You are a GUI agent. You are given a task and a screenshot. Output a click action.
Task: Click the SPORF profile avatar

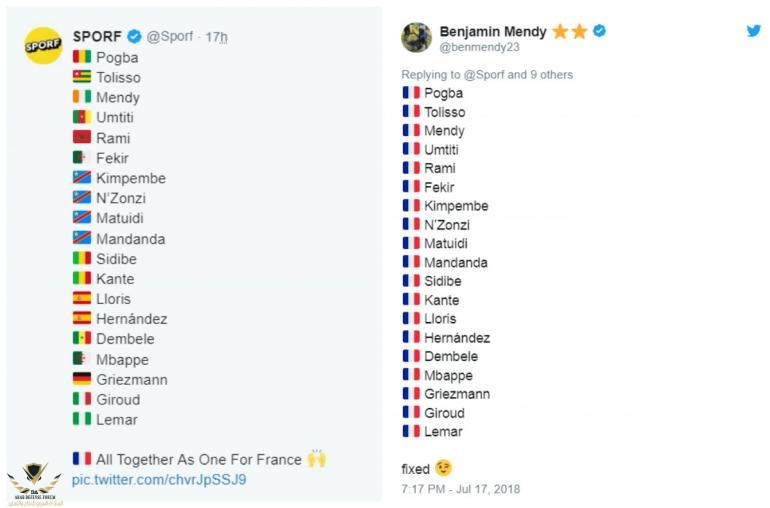(x=43, y=46)
